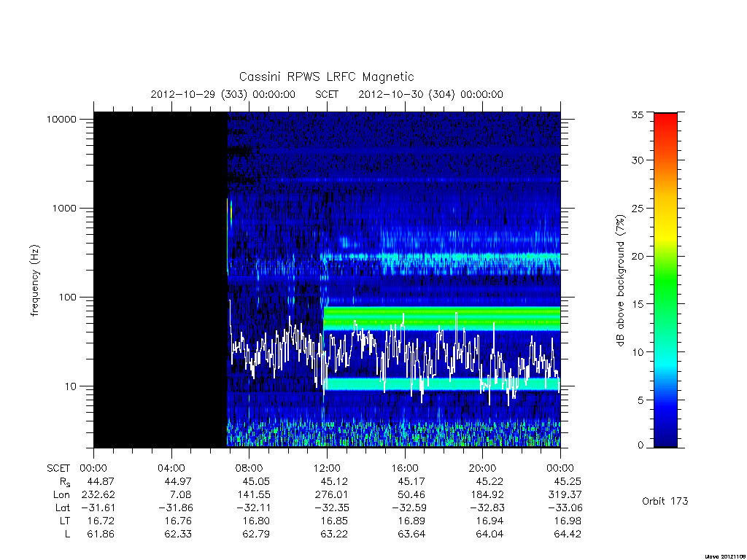This screenshot has height=560, width=747.
Task: Click the LT value 16.98
Action: (x=568, y=521)
